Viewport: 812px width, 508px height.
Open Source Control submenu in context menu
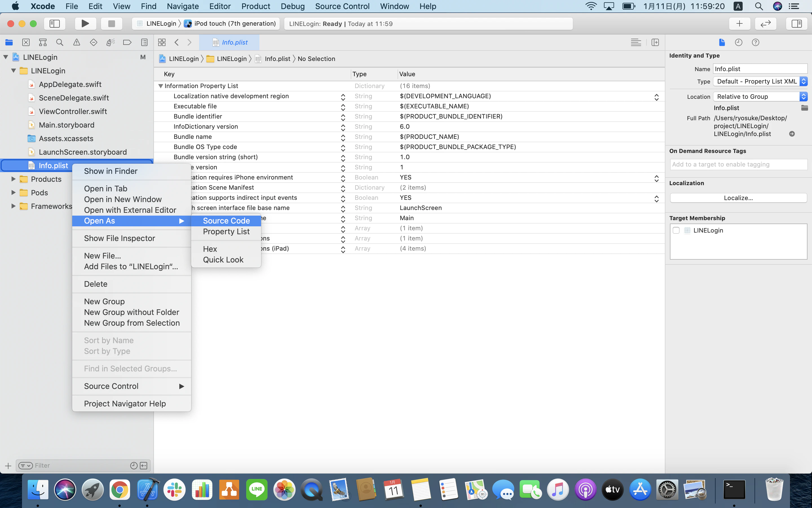[x=132, y=386]
